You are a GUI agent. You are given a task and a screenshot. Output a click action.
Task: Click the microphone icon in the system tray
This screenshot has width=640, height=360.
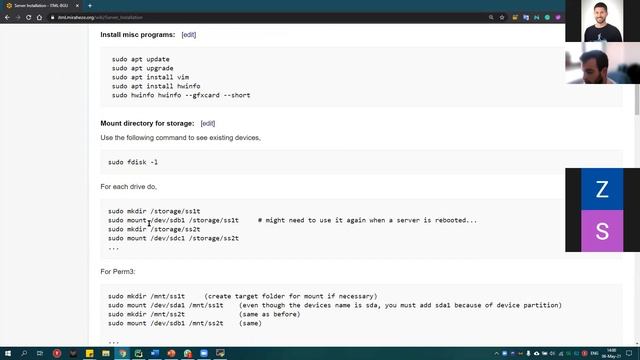pos(528,353)
